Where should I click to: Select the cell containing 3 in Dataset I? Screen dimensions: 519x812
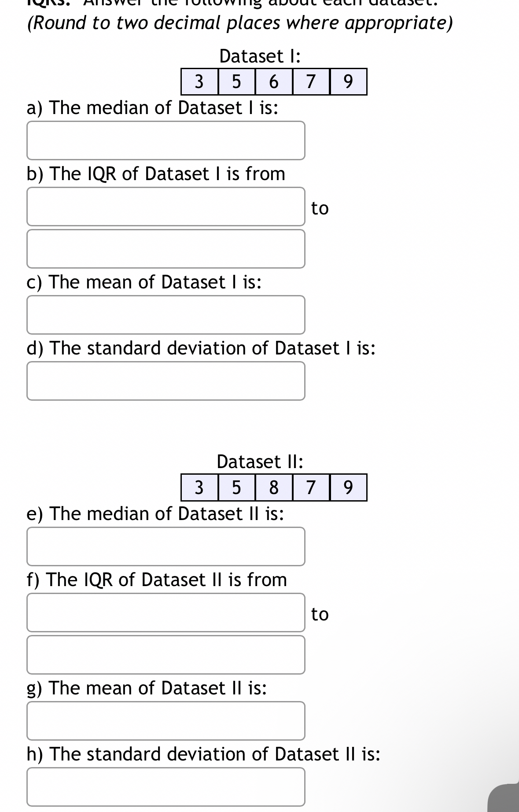click(199, 82)
